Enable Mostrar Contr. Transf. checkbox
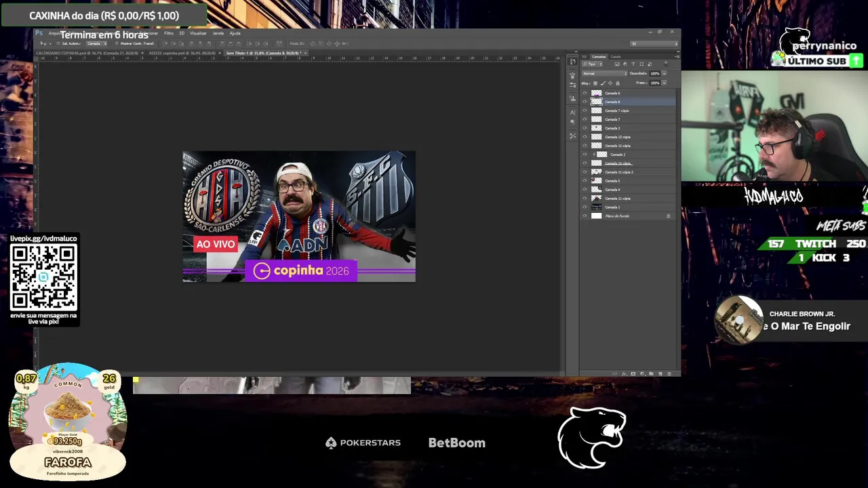The image size is (868, 488). 117,43
